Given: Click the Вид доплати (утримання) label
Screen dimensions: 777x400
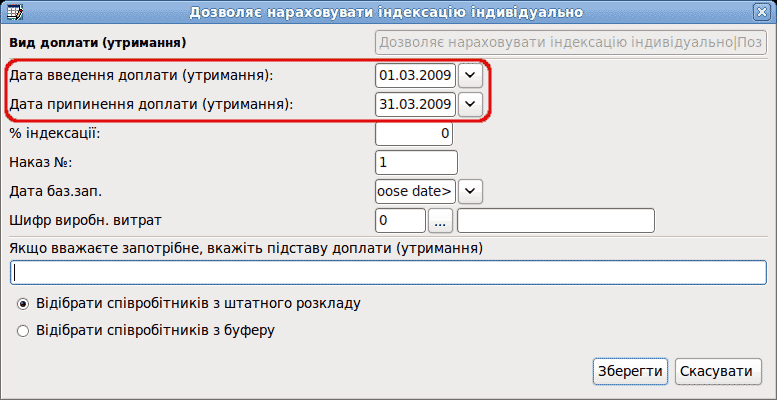Looking at the screenshot, I should point(98,43).
